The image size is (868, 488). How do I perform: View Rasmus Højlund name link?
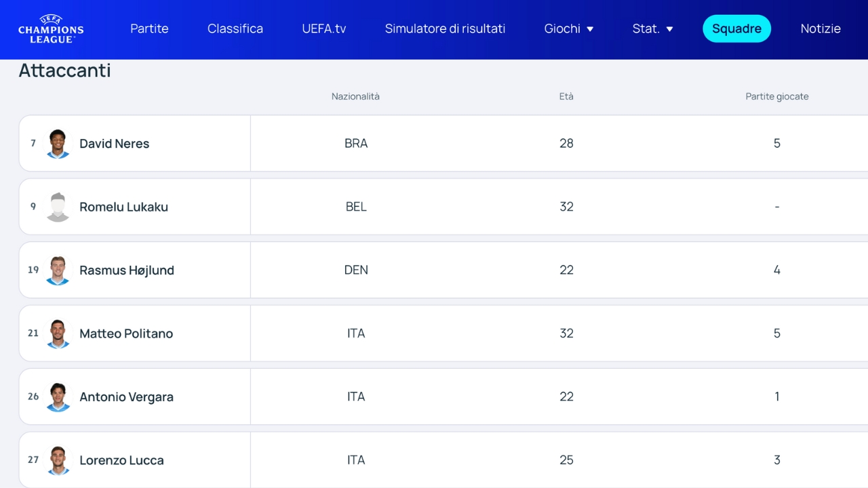(127, 270)
